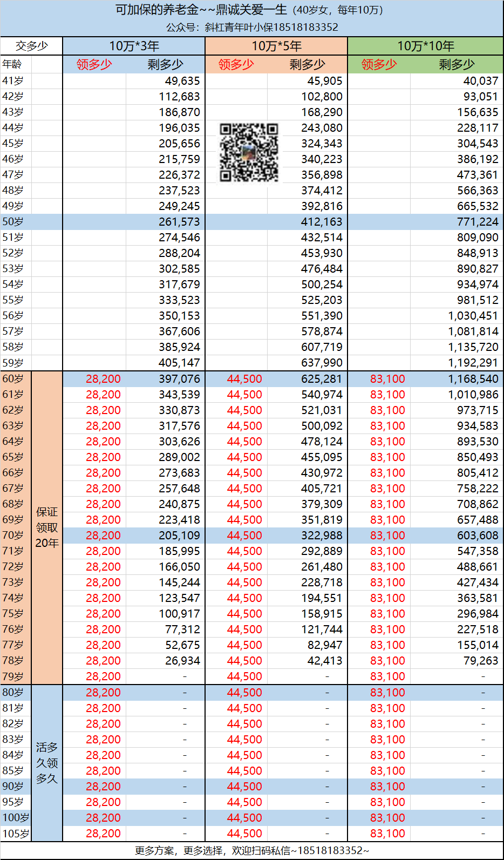Click 44,500 in the 60岁 row

click(x=244, y=379)
